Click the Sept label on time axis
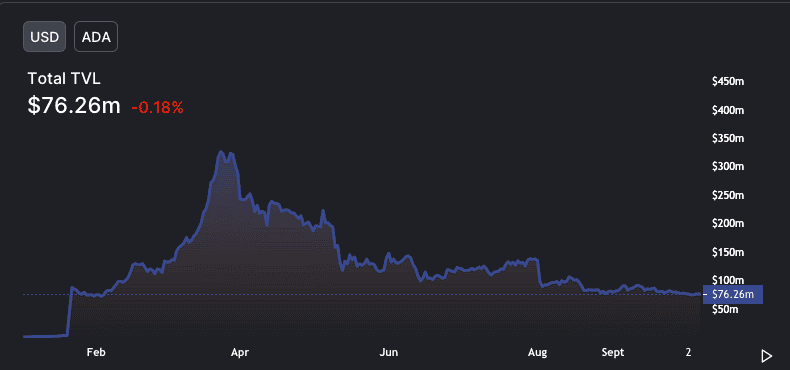The image size is (790, 370). [x=613, y=352]
